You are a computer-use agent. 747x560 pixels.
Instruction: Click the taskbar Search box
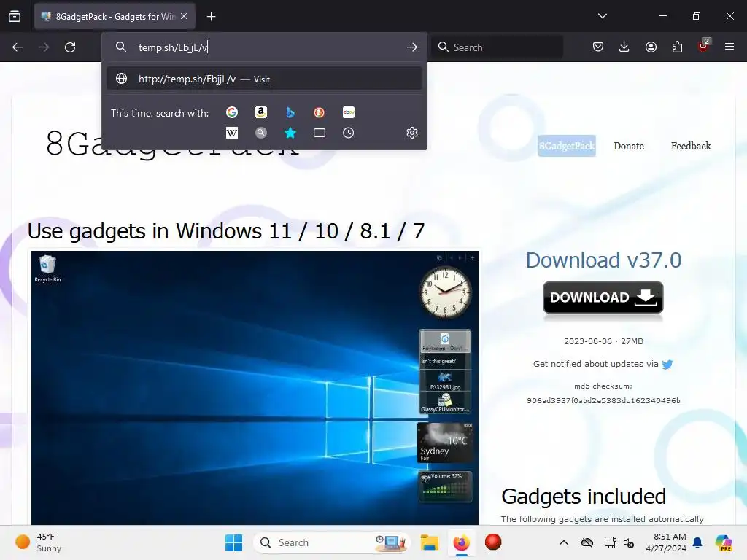332,542
